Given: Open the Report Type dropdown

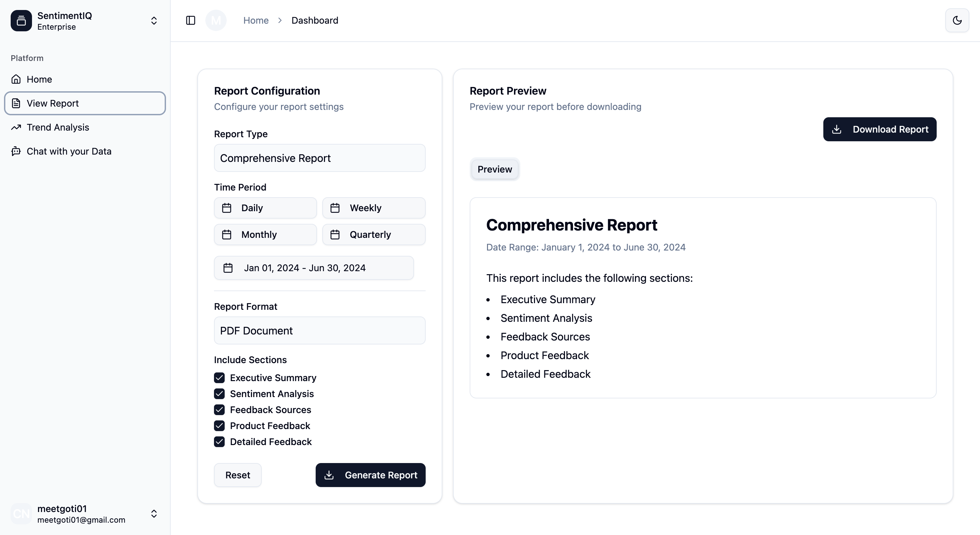Looking at the screenshot, I should (320, 158).
